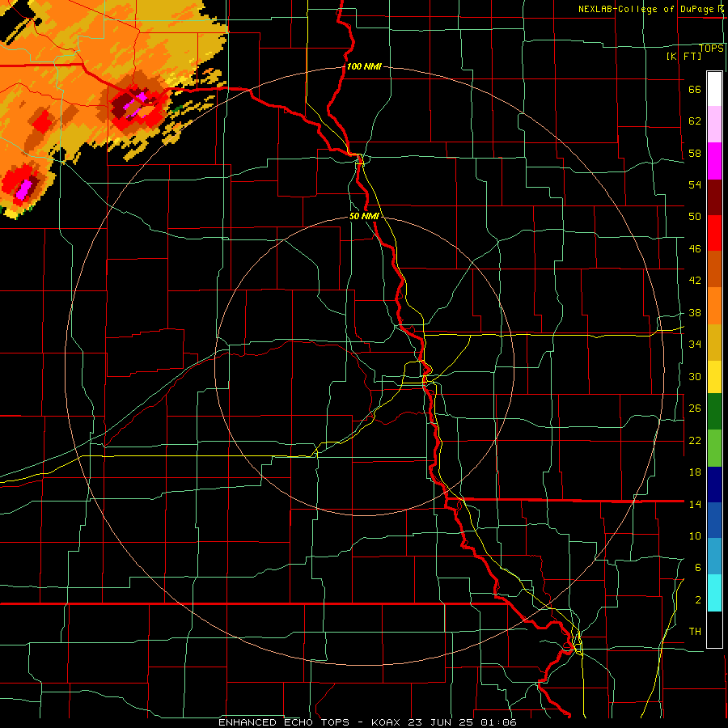Click the orange 42 kft legend swatch
The height and width of the screenshot is (728, 728).
click(714, 306)
